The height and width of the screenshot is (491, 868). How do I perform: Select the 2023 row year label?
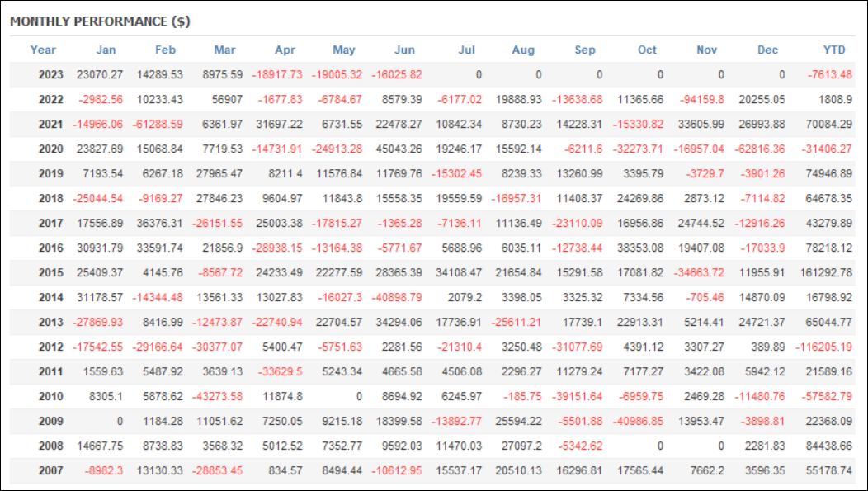coord(51,75)
